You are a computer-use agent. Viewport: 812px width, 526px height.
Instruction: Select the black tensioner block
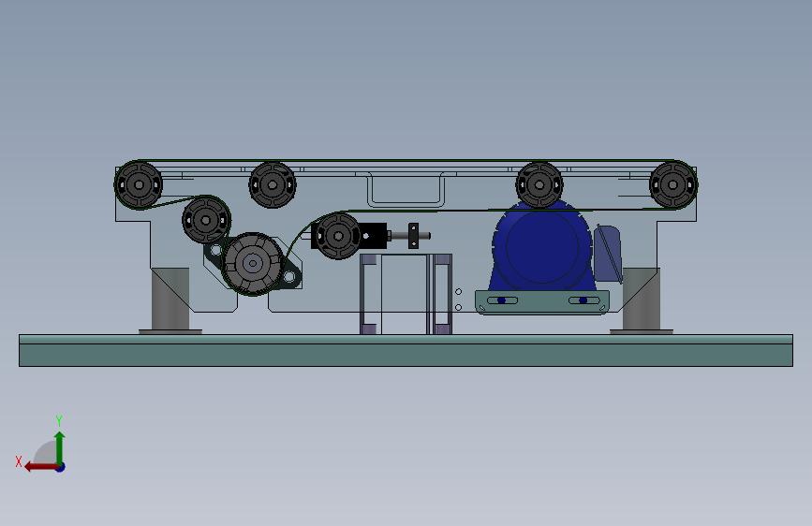pyautogui.click(x=374, y=236)
